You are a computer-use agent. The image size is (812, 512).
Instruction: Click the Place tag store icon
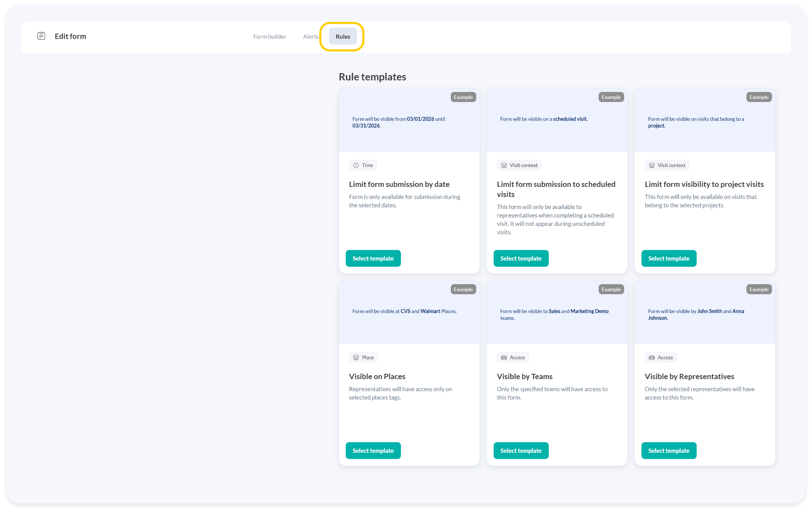pos(356,357)
